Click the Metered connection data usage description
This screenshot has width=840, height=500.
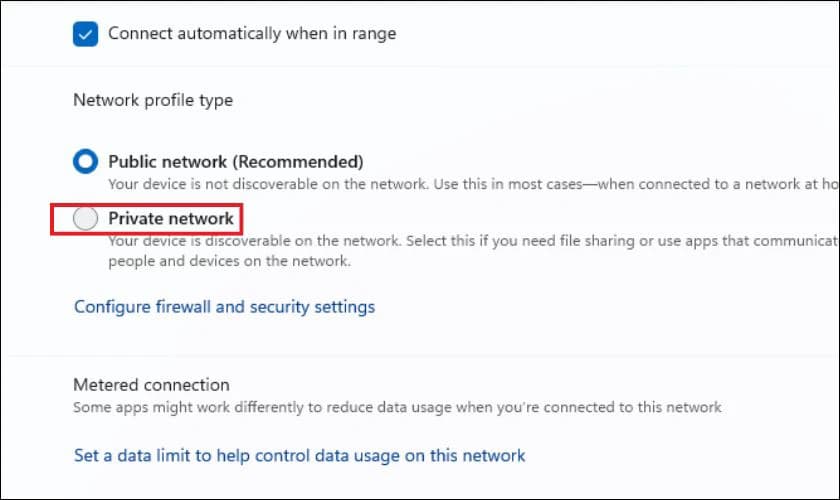[397, 407]
